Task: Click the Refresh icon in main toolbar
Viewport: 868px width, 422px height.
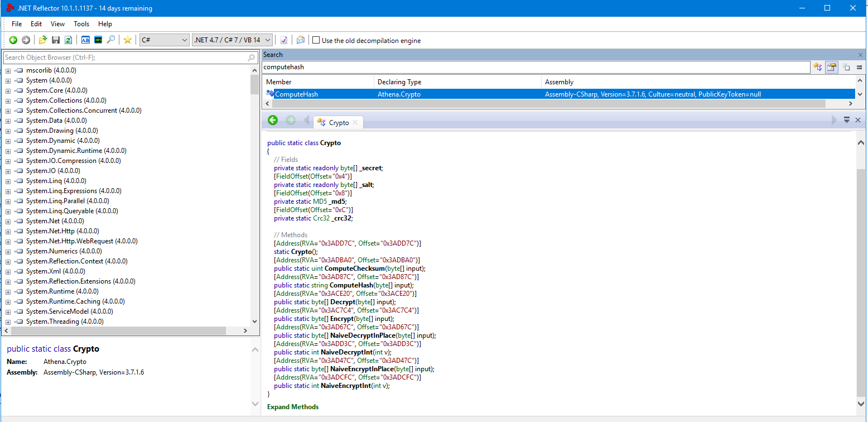Action: tap(68, 40)
